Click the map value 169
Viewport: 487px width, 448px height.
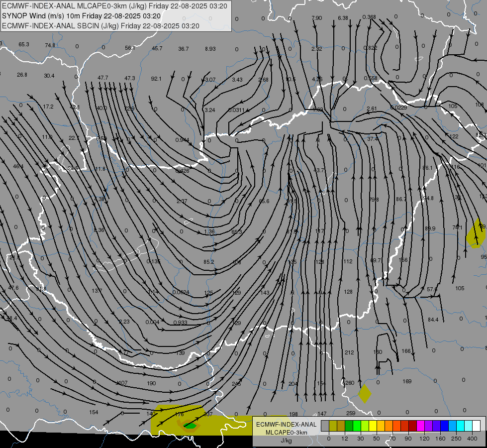click(x=407, y=381)
